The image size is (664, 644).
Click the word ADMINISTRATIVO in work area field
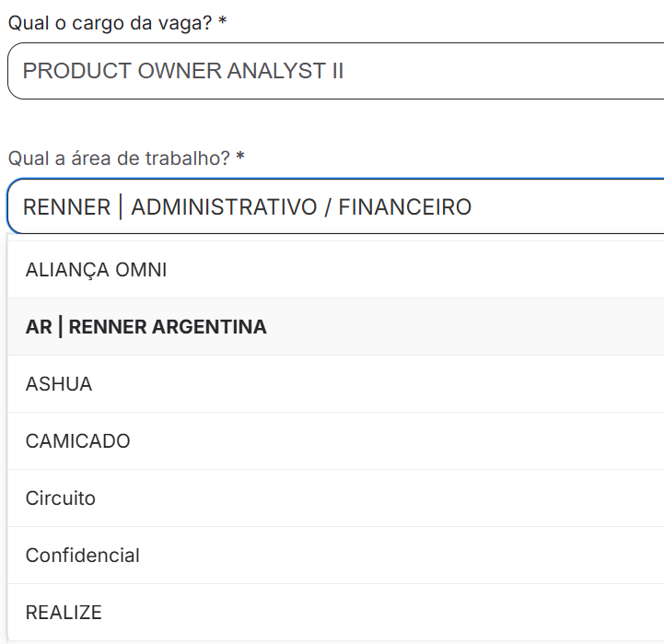click(x=224, y=206)
